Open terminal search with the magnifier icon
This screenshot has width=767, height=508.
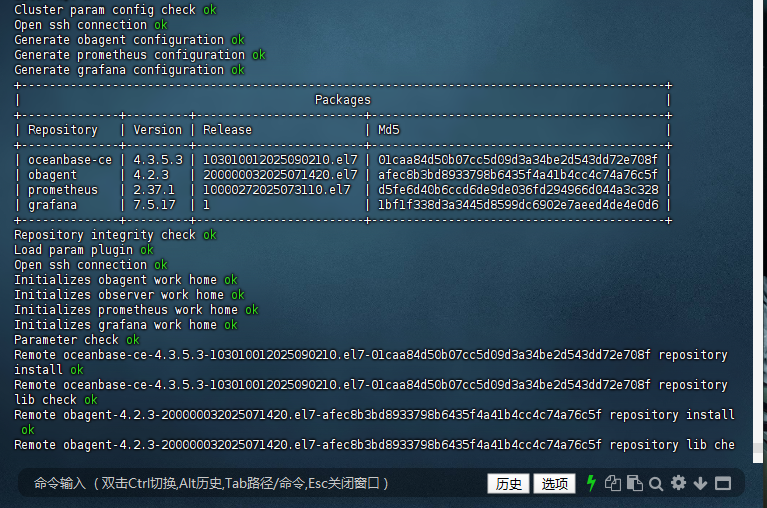[x=656, y=484]
